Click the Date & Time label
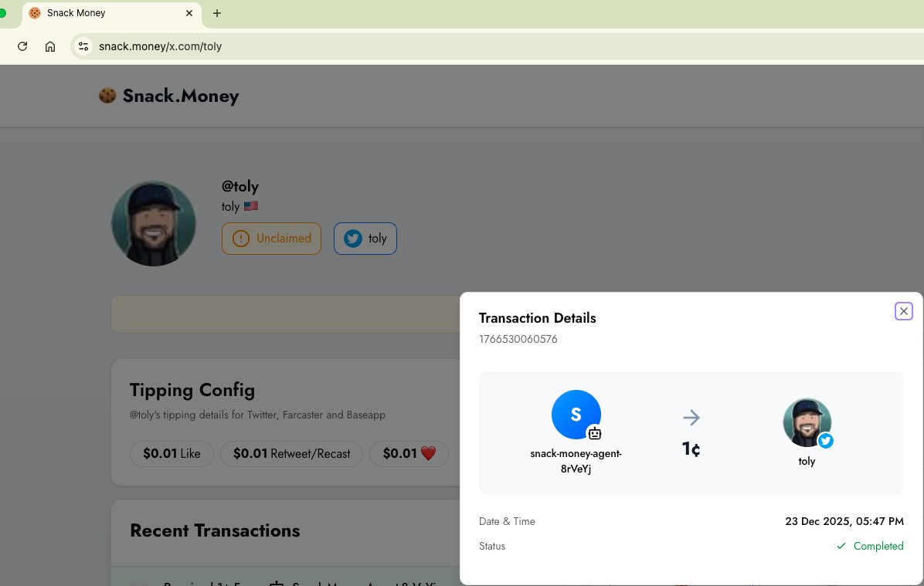Image resolution: width=924 pixels, height=586 pixels. (507, 521)
